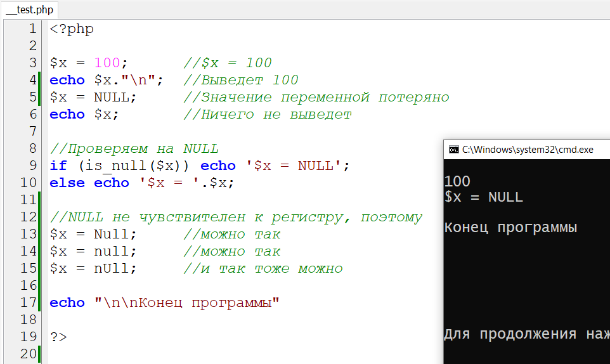Click the else keyword on line 10

click(x=67, y=183)
